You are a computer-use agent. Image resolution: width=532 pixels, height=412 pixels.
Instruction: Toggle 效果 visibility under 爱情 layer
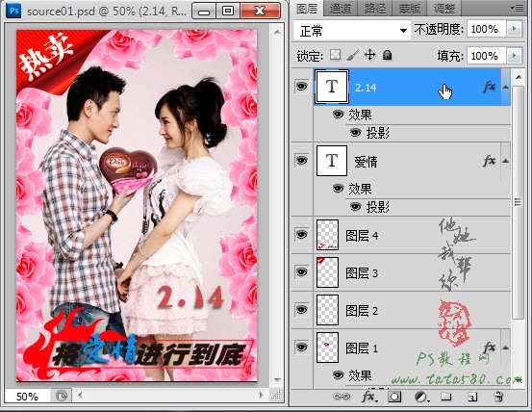[x=338, y=188]
